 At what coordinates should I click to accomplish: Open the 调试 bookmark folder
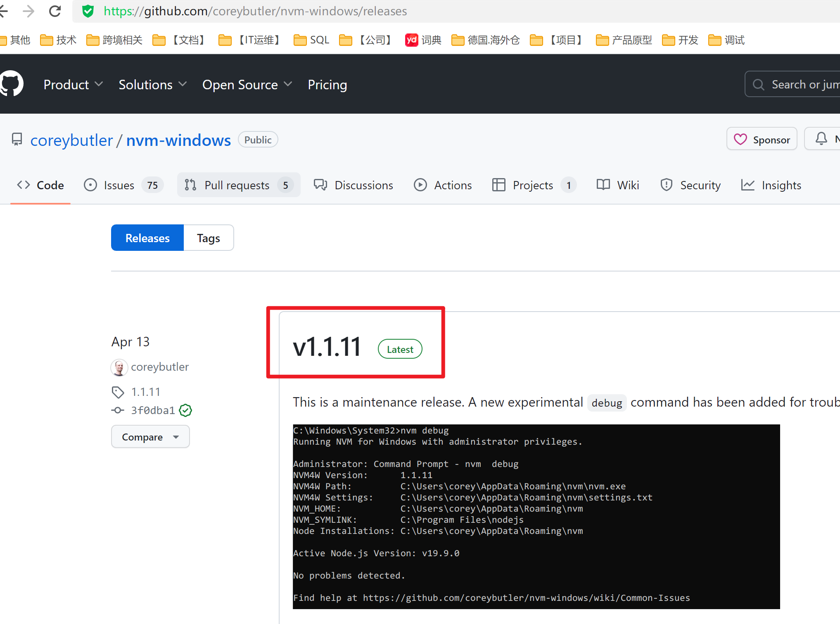click(x=726, y=40)
